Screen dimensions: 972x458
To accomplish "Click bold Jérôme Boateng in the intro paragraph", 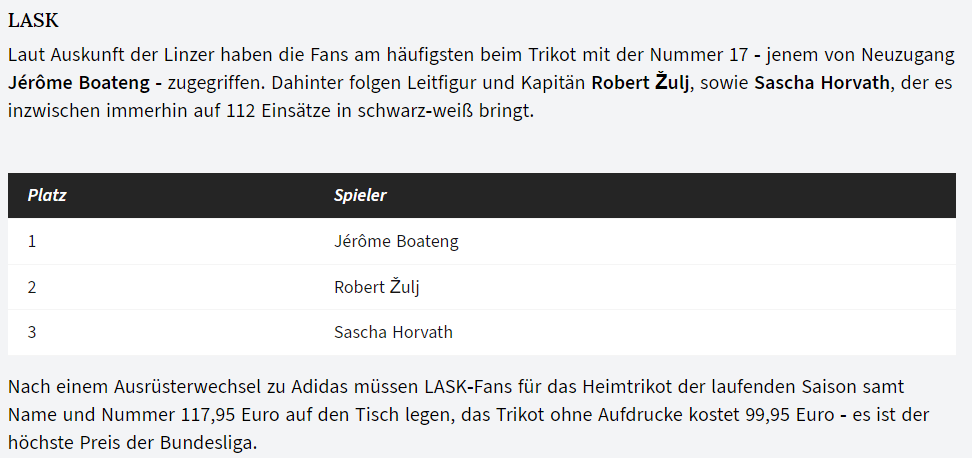I will point(80,82).
